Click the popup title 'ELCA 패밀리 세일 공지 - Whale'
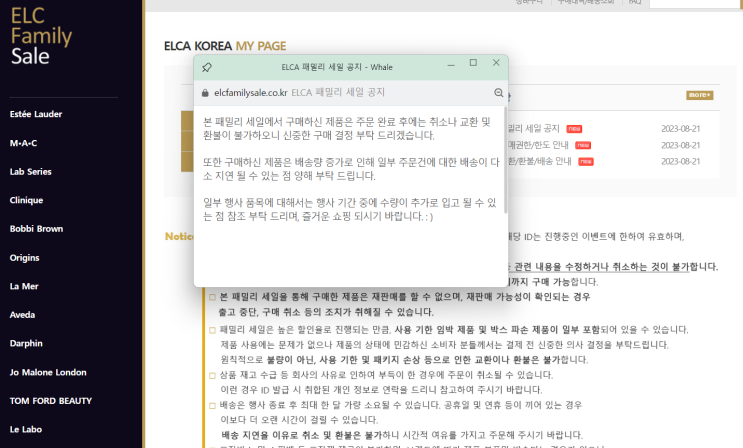The height and width of the screenshot is (448, 743). [337, 67]
